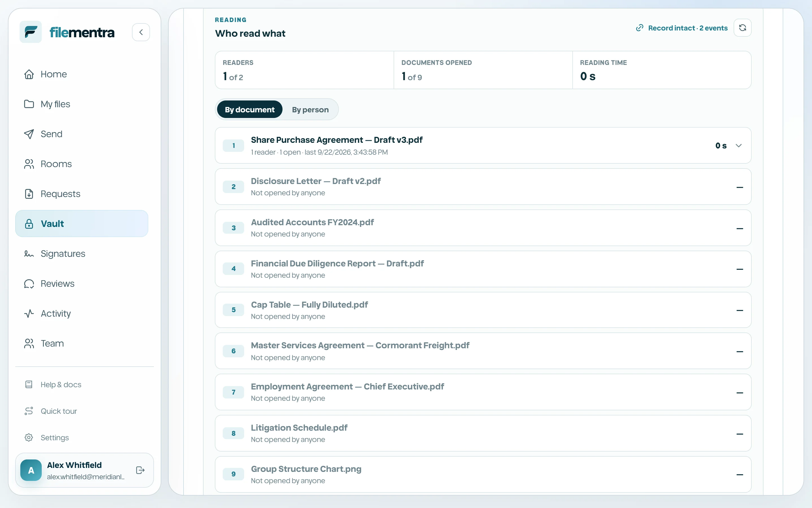Click alex.whitfield email address text

[x=85, y=477]
